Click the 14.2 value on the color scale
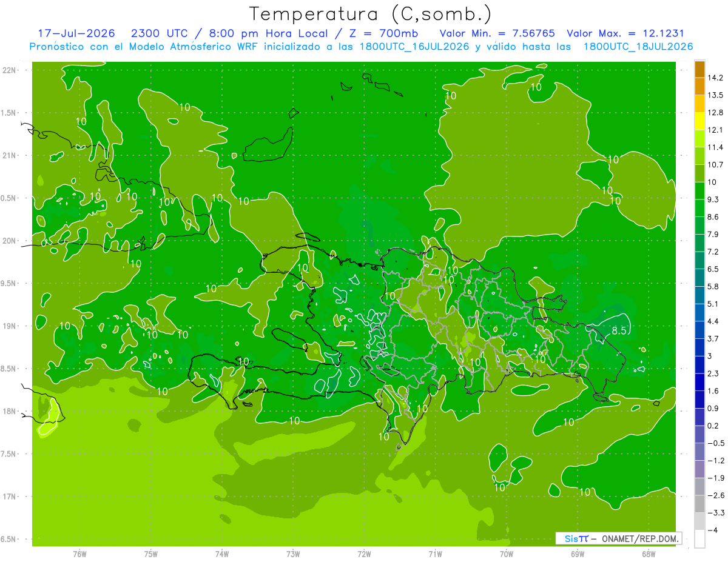728x562 pixels. click(716, 77)
